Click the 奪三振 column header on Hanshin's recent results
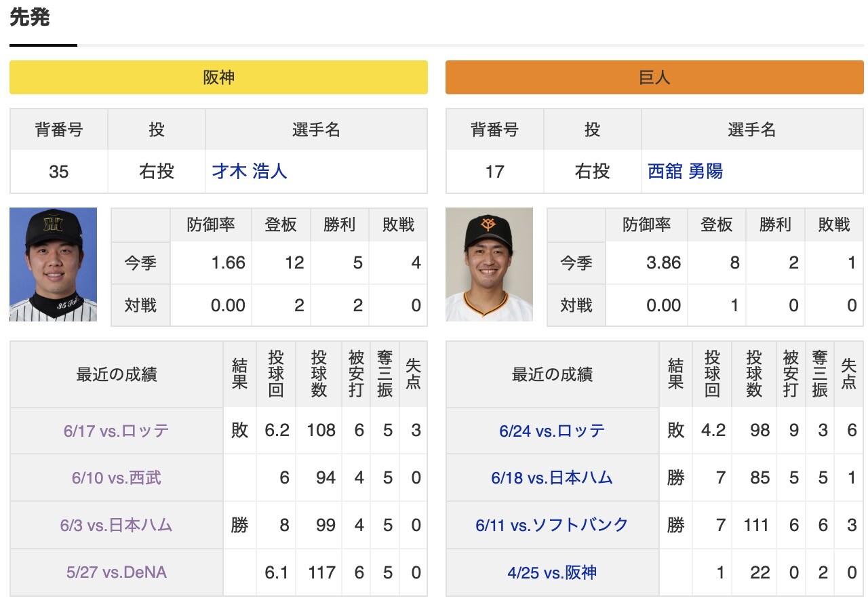Viewport: 868px width, 609px height. [384, 374]
